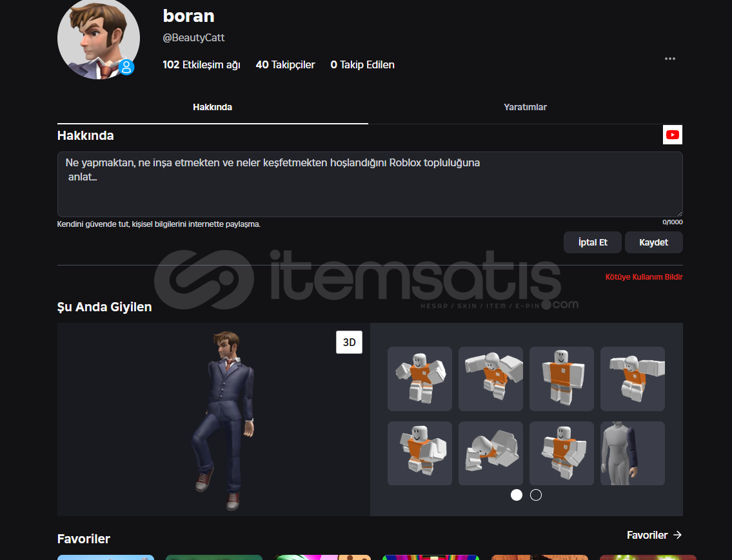Select the upright standing orange-shirt avatar thumbnail
Viewport: 732px width, 560px height.
(x=562, y=379)
